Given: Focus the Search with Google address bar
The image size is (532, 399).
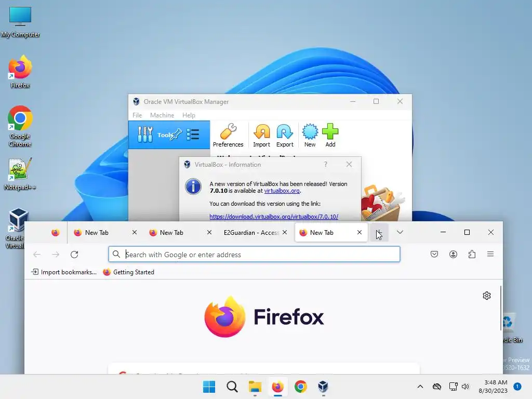Looking at the screenshot, I should [254, 255].
